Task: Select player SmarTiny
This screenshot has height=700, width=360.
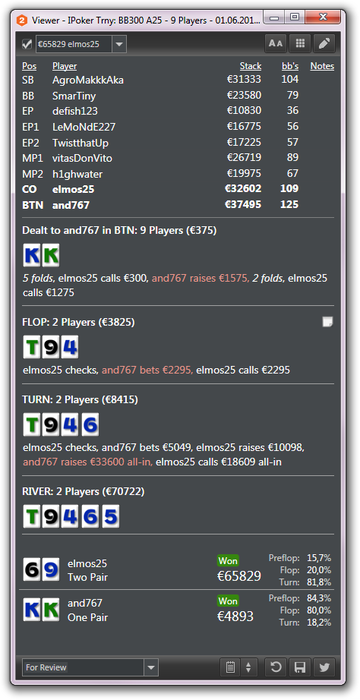Action: pos(74,96)
